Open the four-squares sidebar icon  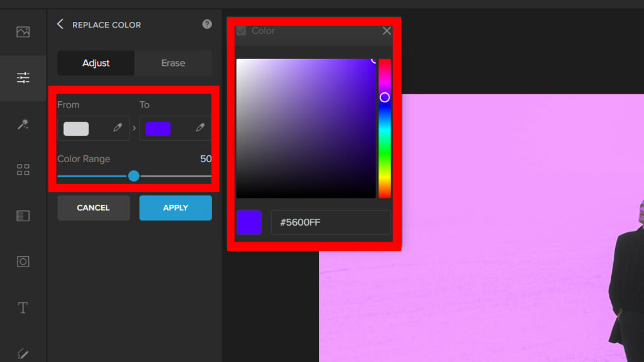coord(23,170)
